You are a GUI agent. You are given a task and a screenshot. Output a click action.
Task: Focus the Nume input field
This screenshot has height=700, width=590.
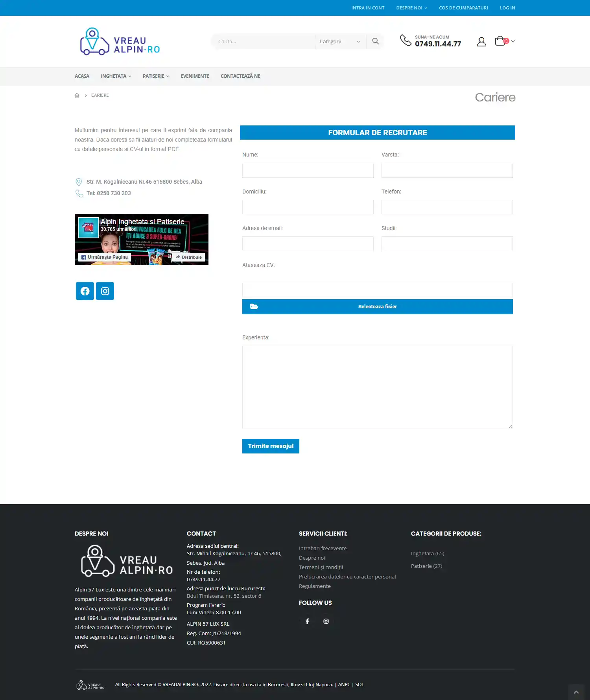[308, 170]
